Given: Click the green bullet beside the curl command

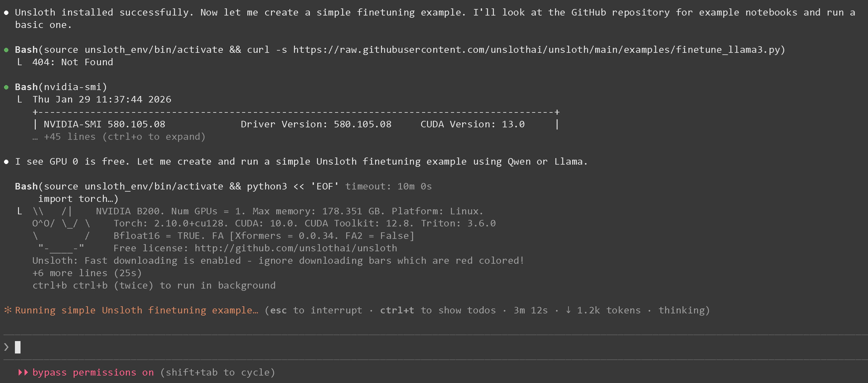Looking at the screenshot, I should coord(6,50).
